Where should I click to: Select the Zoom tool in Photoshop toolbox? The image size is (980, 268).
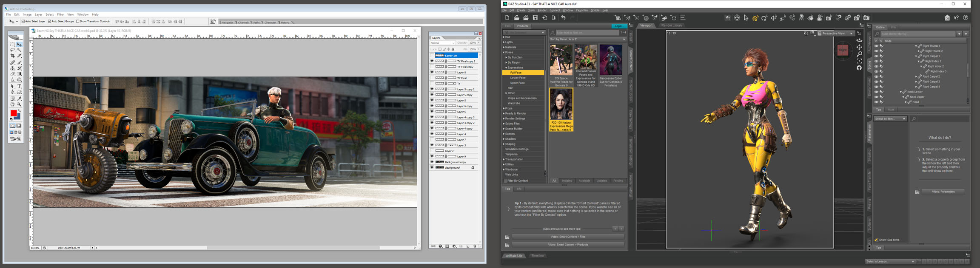pos(19,104)
